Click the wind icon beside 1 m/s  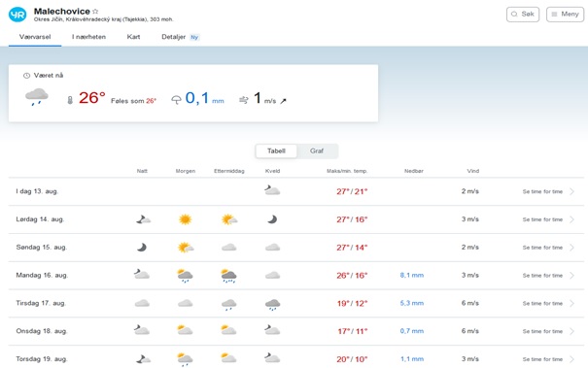click(x=244, y=100)
